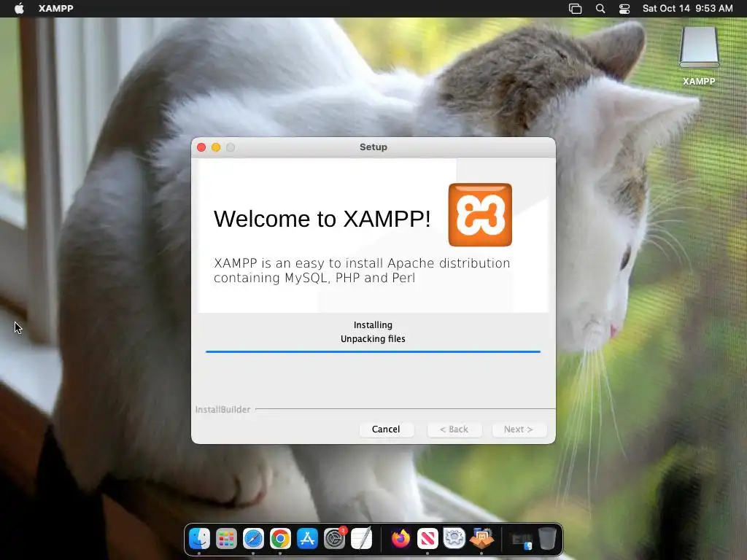Click the 'Installing' status label

373,324
